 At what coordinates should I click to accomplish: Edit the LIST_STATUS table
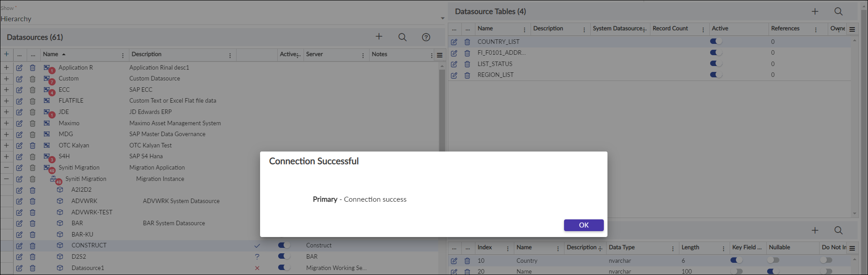click(x=454, y=64)
